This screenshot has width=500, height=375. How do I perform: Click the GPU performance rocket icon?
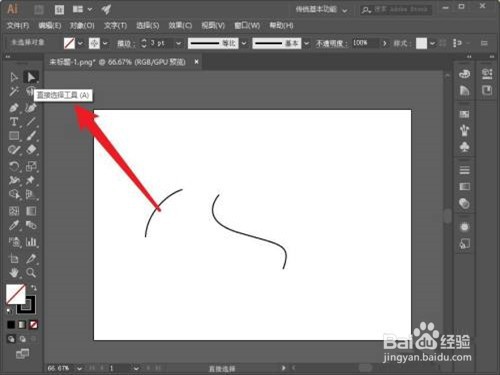(106, 9)
